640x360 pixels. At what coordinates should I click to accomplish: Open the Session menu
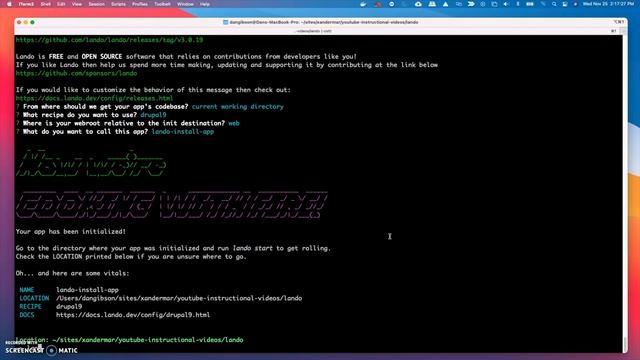pyautogui.click(x=97, y=4)
